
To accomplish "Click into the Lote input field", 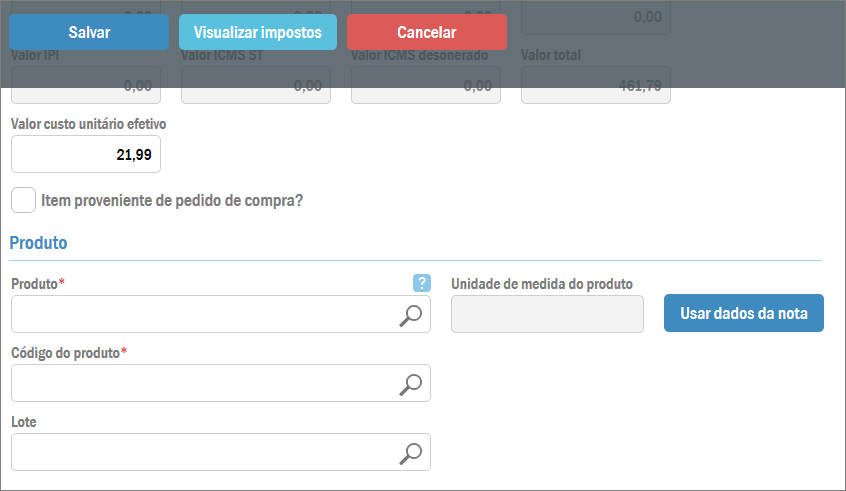I will [x=200, y=452].
